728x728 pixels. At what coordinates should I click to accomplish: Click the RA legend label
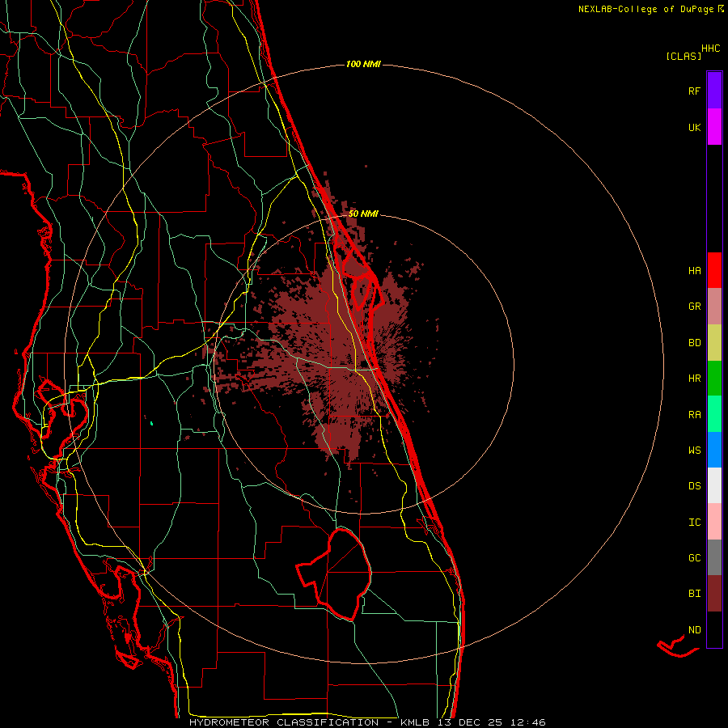pyautogui.click(x=694, y=415)
